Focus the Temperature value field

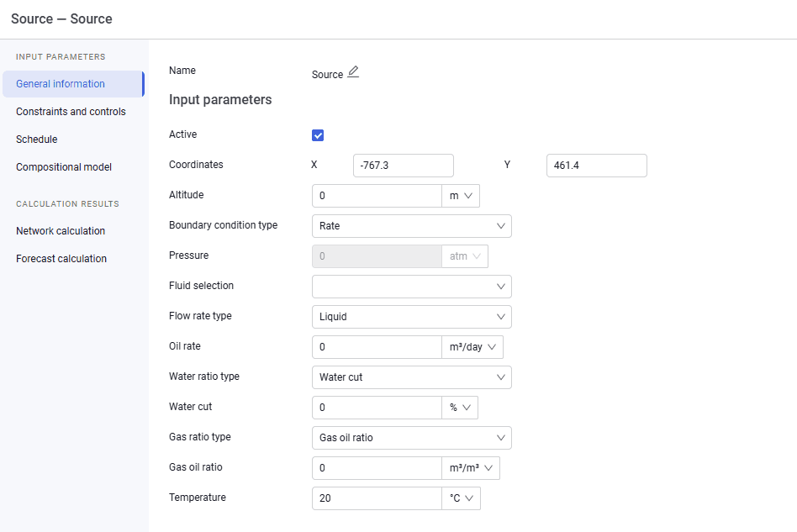377,498
